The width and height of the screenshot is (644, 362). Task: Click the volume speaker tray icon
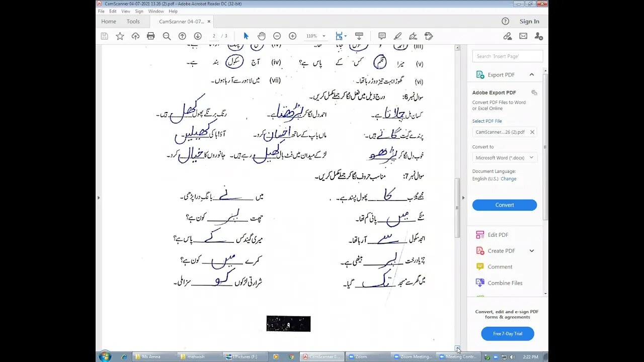[x=512, y=357]
